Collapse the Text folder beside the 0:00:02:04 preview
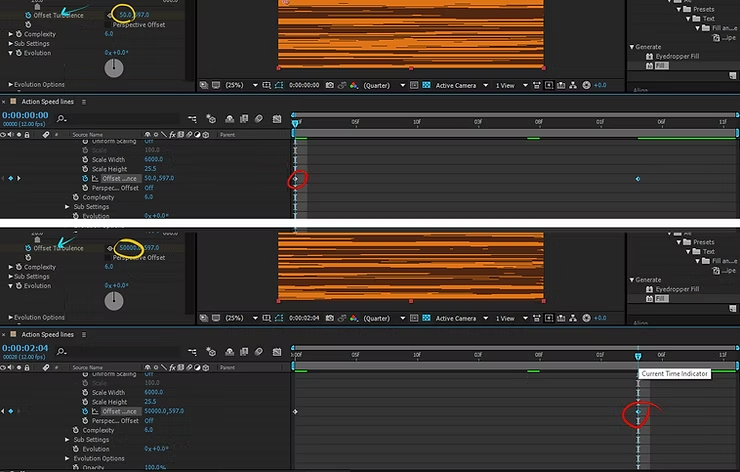 [688, 252]
